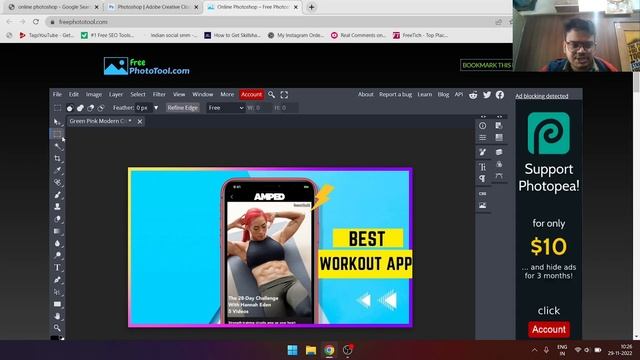The image size is (640, 360).
Task: Open the Brush settings panel icon
Action: [482, 152]
